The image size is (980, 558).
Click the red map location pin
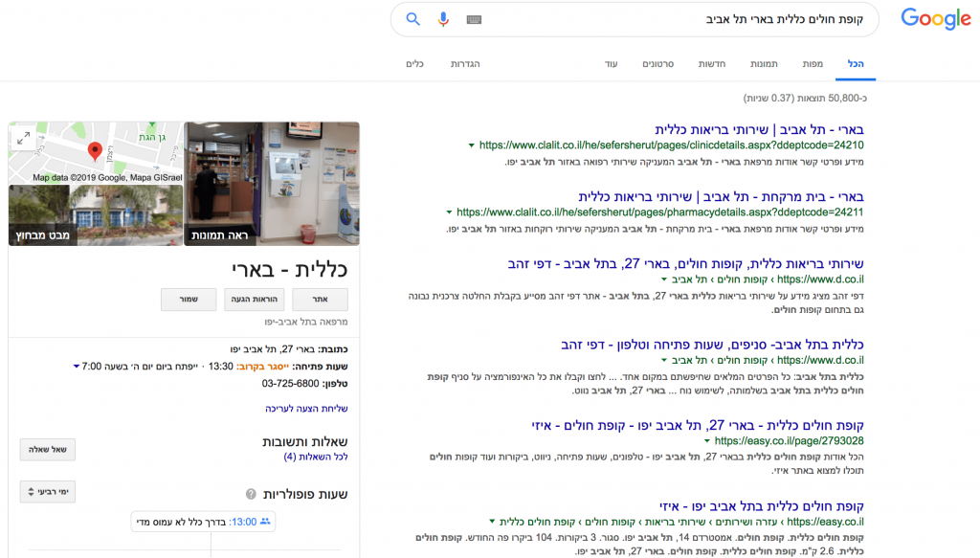tap(95, 151)
